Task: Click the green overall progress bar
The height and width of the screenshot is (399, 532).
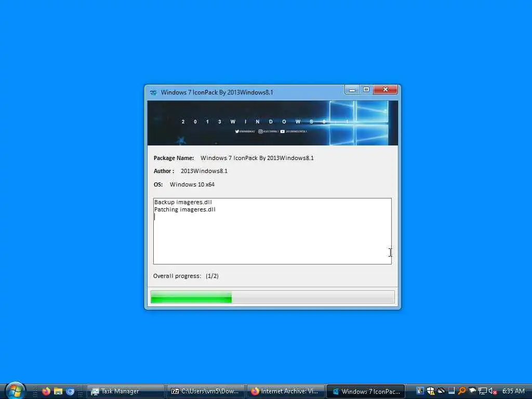Action: (x=272, y=297)
